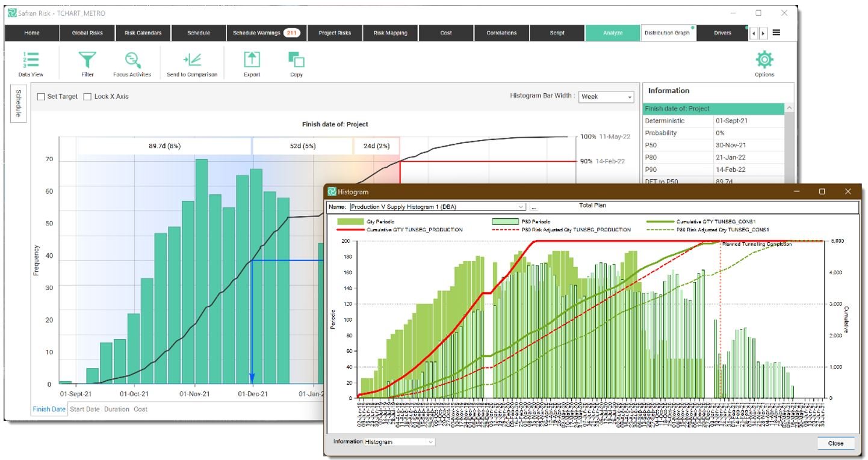Click the Copy icon

(296, 60)
